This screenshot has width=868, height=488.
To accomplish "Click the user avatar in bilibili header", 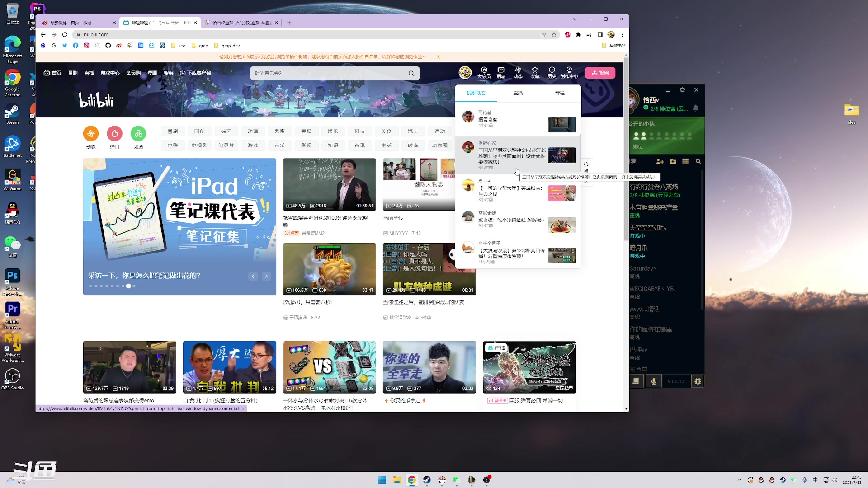I will coord(465,72).
